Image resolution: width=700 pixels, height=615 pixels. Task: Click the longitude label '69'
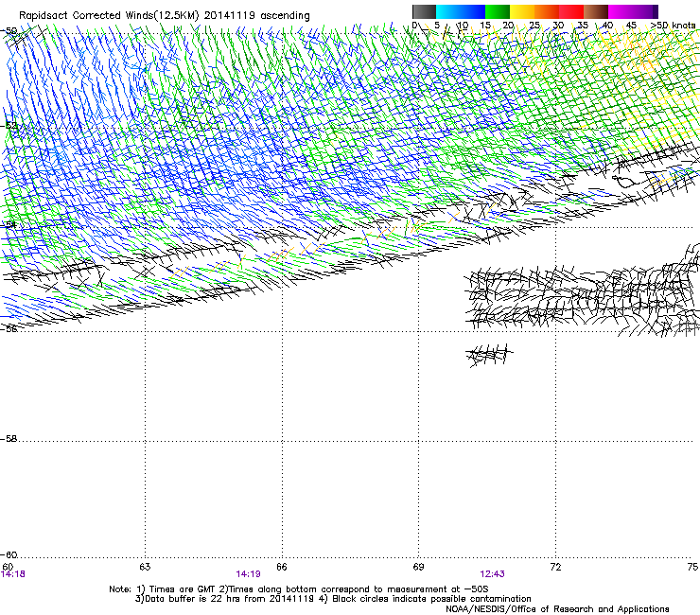pos(418,567)
